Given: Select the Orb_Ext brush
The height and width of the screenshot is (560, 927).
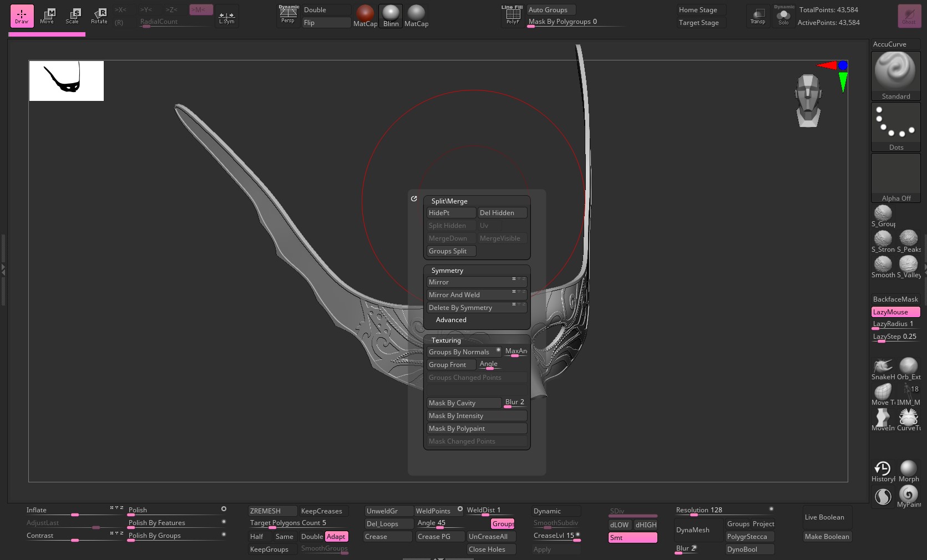Looking at the screenshot, I should point(909,369).
